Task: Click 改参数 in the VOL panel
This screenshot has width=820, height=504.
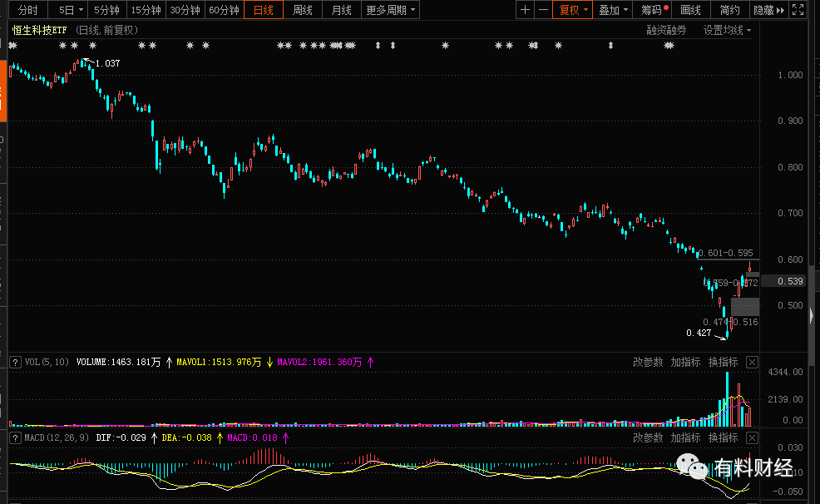Action: pyautogui.click(x=648, y=362)
